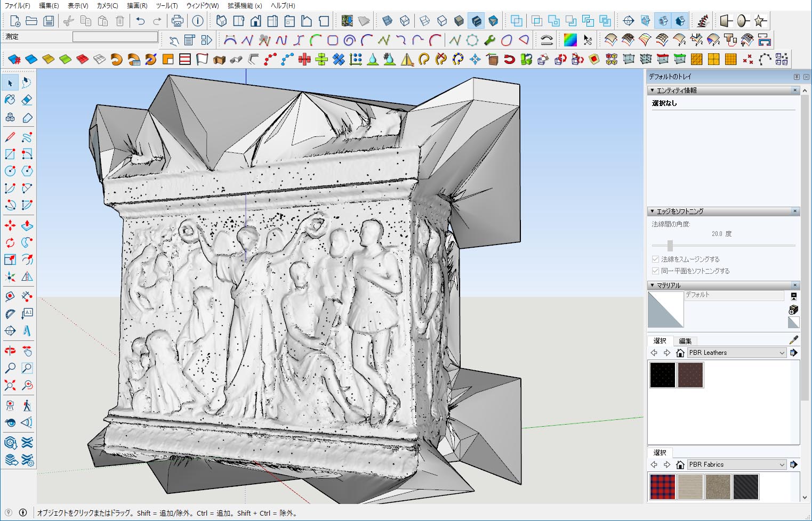Screen dimensions: 812x521
Task: Toggle Display Section Planes
Action: (646, 21)
